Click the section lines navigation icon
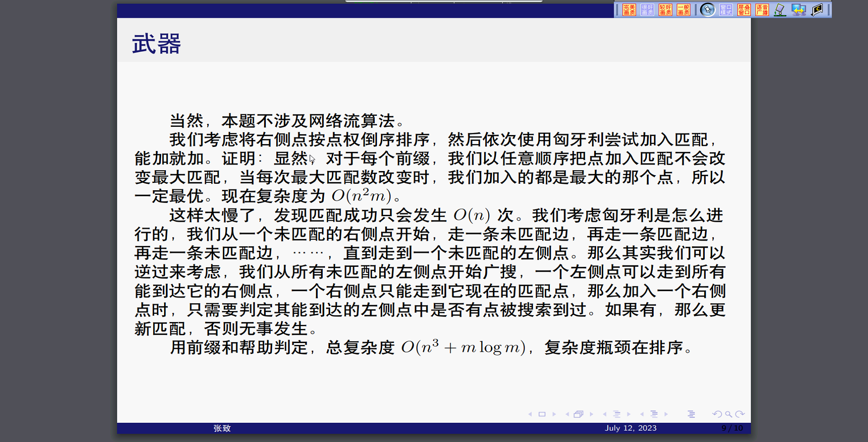868x442 pixels. pyautogui.click(x=654, y=414)
